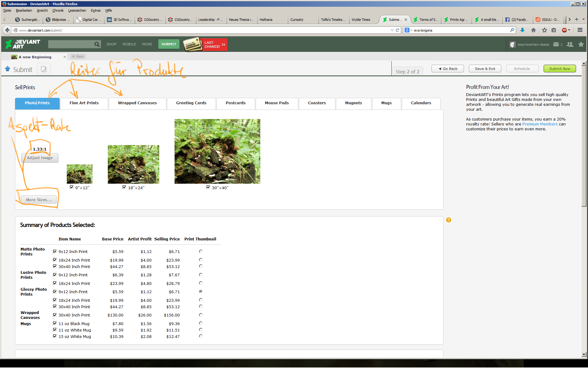Select thumbnail radio for Wrapped Canvases print
This screenshot has width=588, height=368.
pos(201,315)
